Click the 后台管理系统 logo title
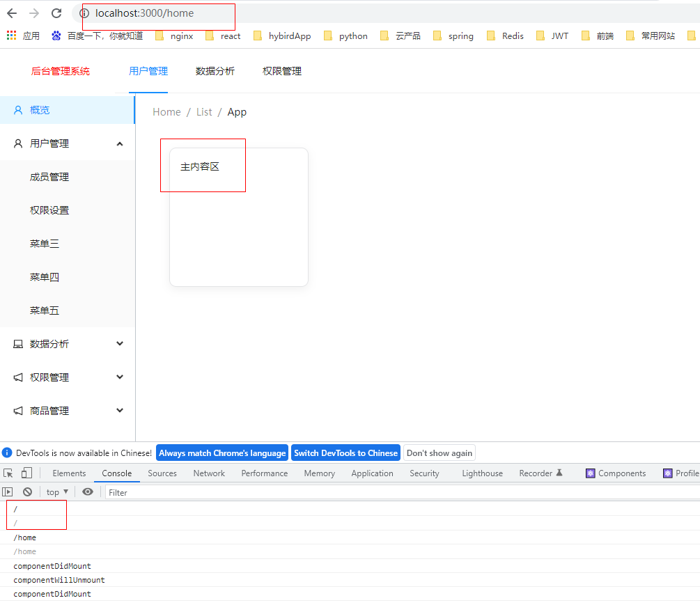 click(61, 72)
